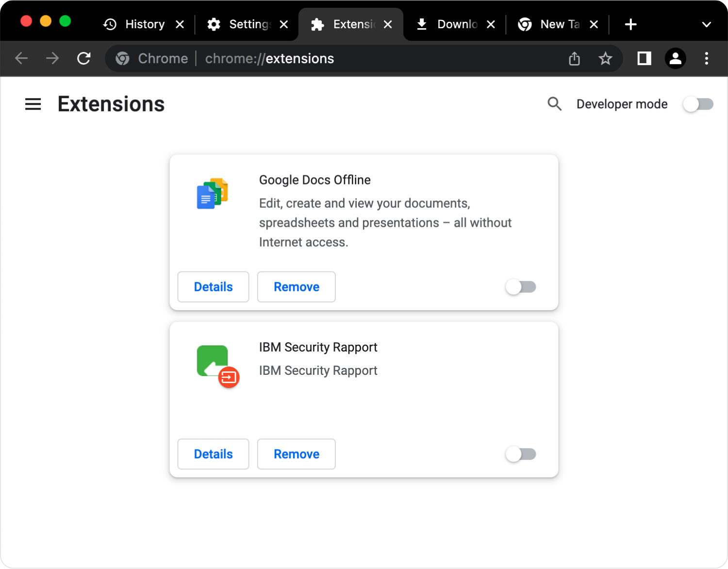This screenshot has width=728, height=569.
Task: Click the Chrome site info icon in address bar
Action: pos(122,59)
